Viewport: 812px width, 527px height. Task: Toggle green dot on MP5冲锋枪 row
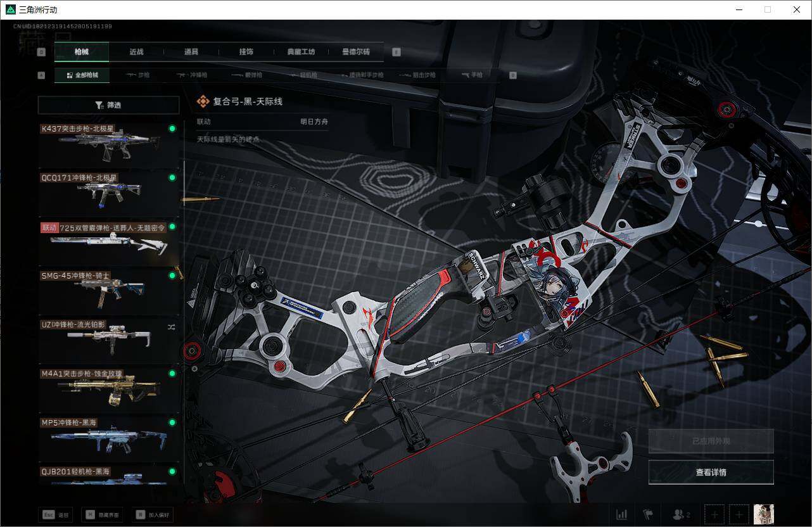coord(172,422)
